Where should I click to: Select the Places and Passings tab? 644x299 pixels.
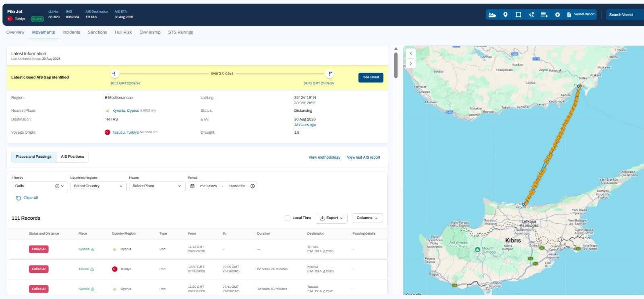tap(34, 157)
